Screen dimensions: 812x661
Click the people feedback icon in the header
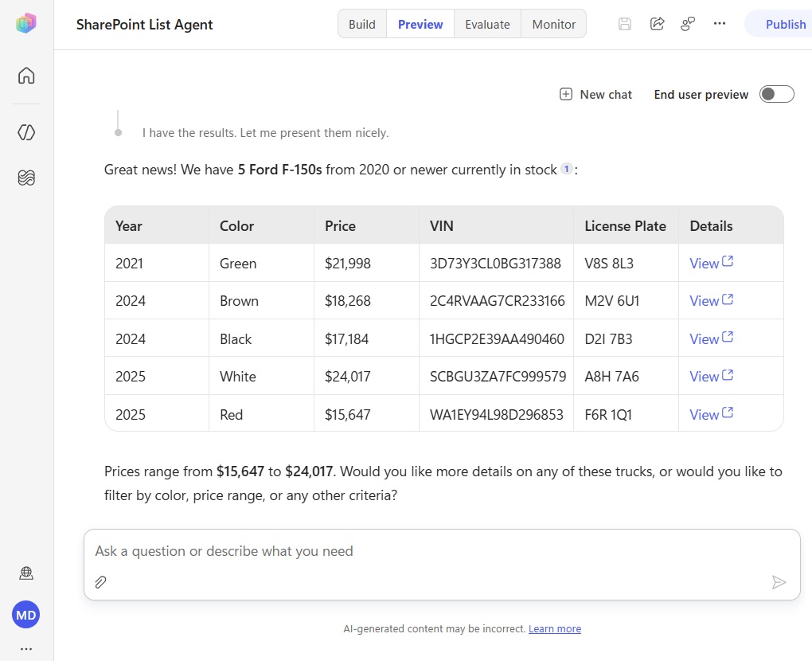[688, 24]
